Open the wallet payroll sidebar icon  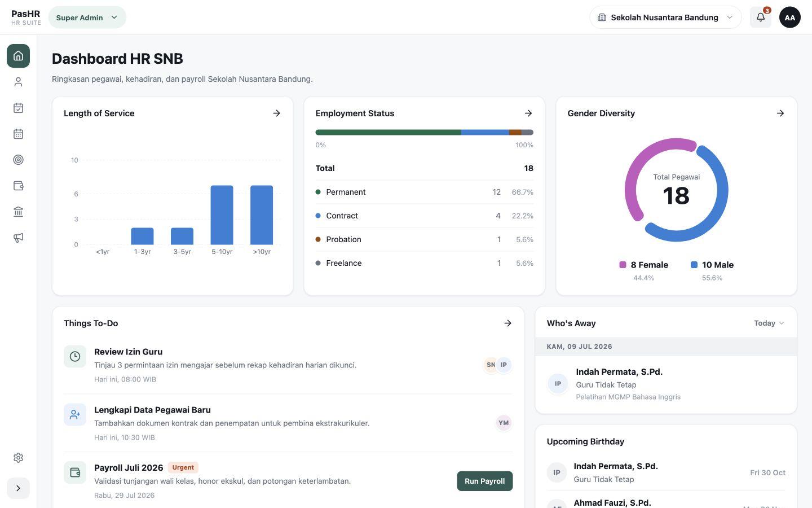point(18,186)
